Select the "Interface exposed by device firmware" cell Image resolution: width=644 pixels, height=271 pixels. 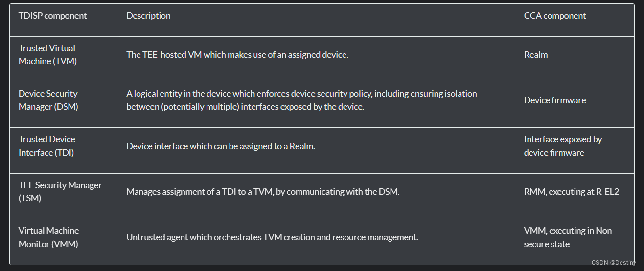[x=563, y=146]
